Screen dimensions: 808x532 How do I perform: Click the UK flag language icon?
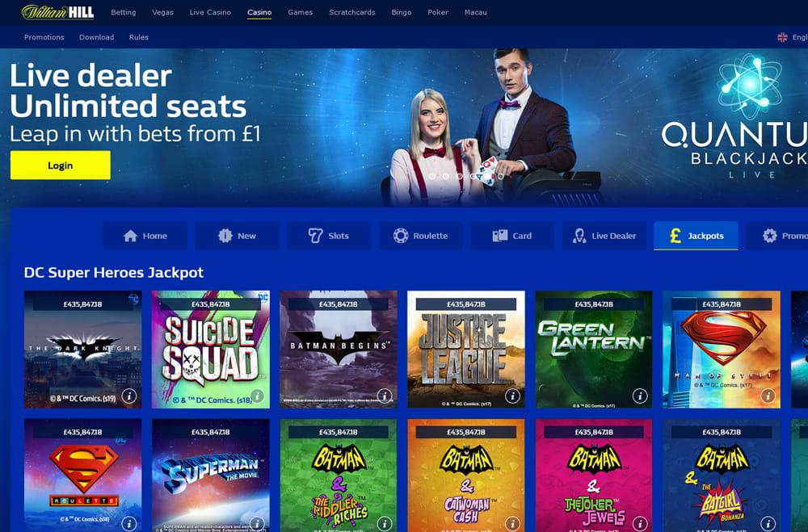(x=782, y=37)
